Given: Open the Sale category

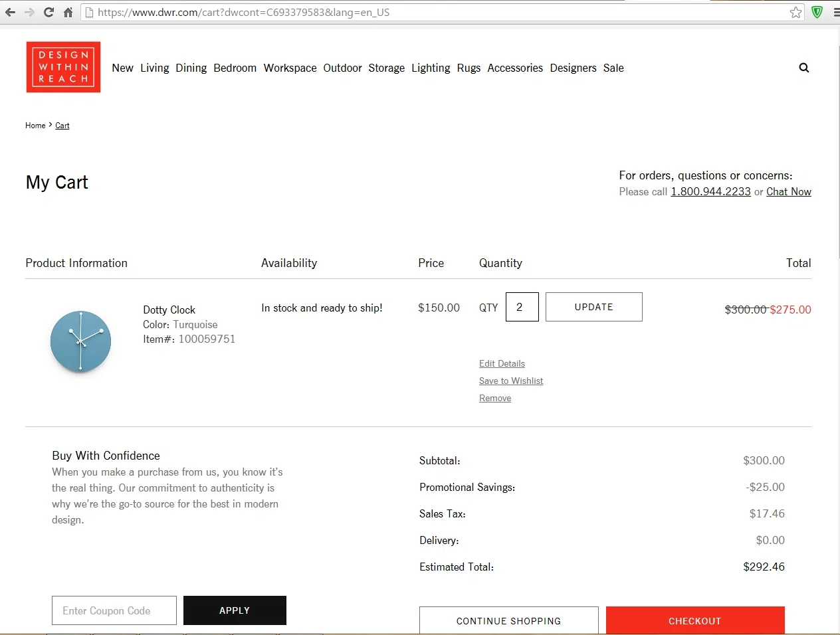Looking at the screenshot, I should (613, 68).
